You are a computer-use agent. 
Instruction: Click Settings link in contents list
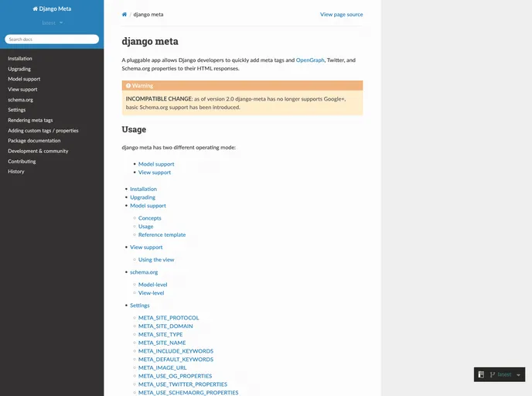tap(139, 306)
